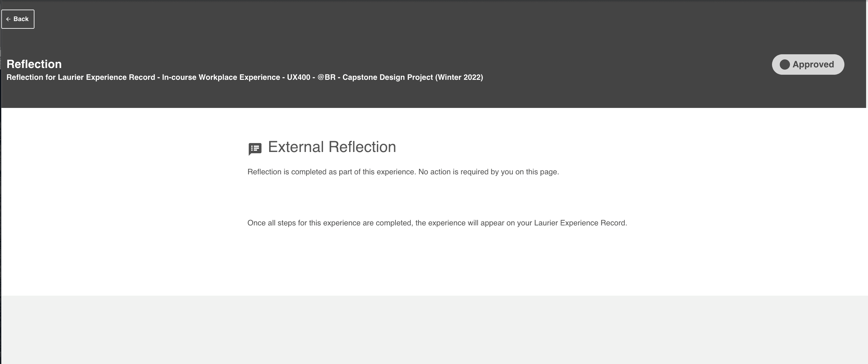Viewport: 868px width, 364px height.
Task: Click the External Reflection heading text
Action: (332, 147)
